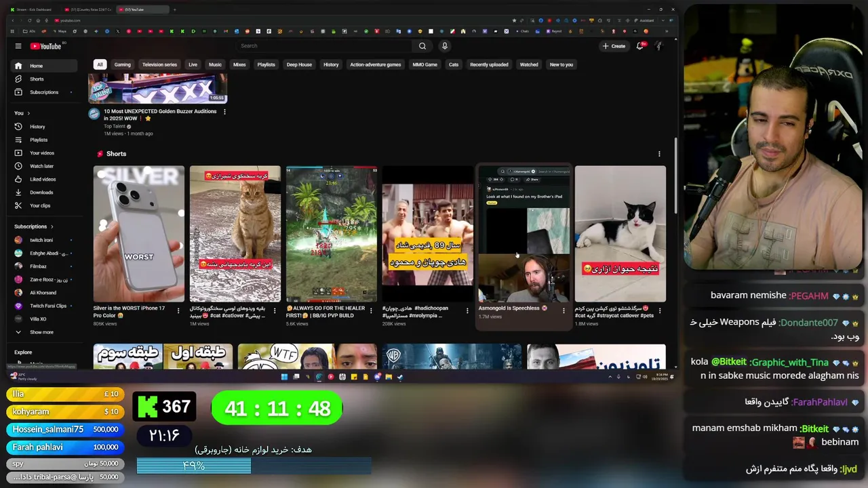The image size is (868, 488).
Task: Select the Music filter chip
Action: coord(215,64)
